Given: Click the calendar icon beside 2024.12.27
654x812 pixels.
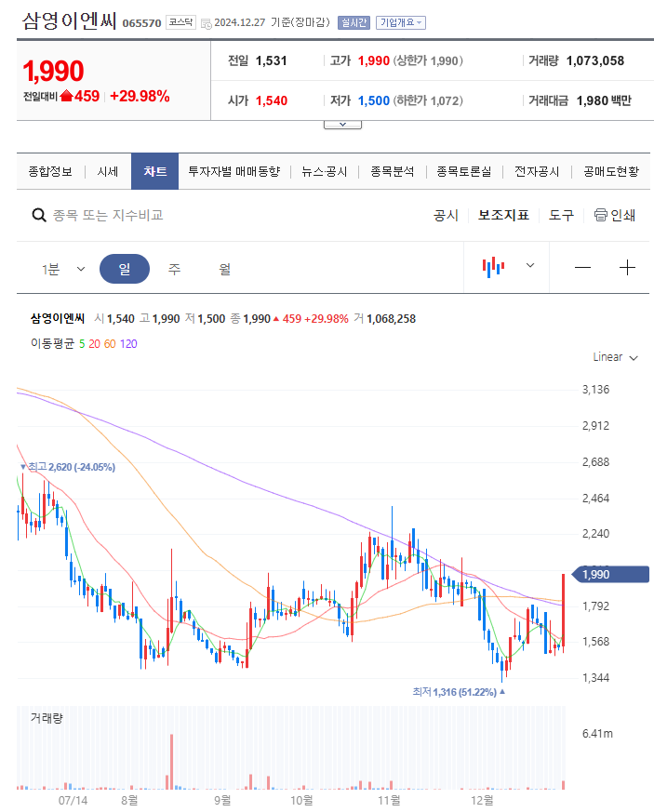Looking at the screenshot, I should click(207, 23).
